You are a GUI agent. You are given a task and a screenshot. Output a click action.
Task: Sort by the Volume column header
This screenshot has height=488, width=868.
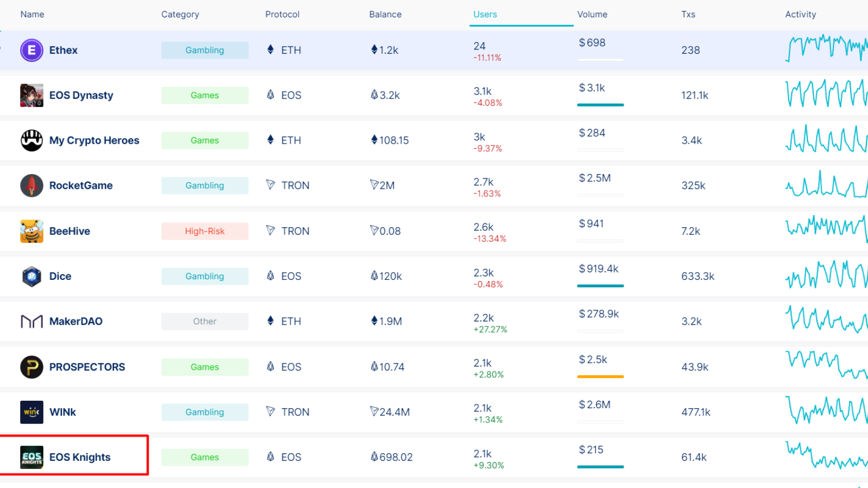pos(592,15)
